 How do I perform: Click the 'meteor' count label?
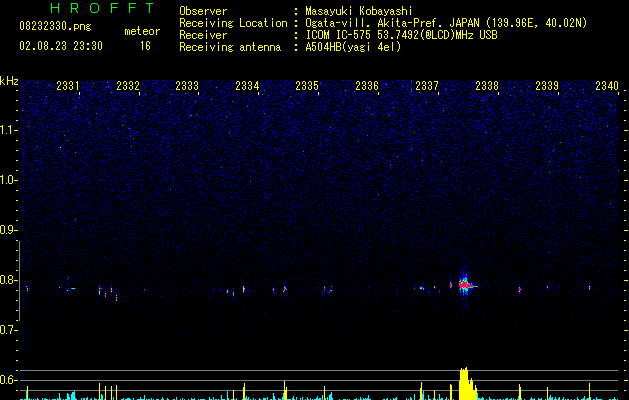click(142, 31)
